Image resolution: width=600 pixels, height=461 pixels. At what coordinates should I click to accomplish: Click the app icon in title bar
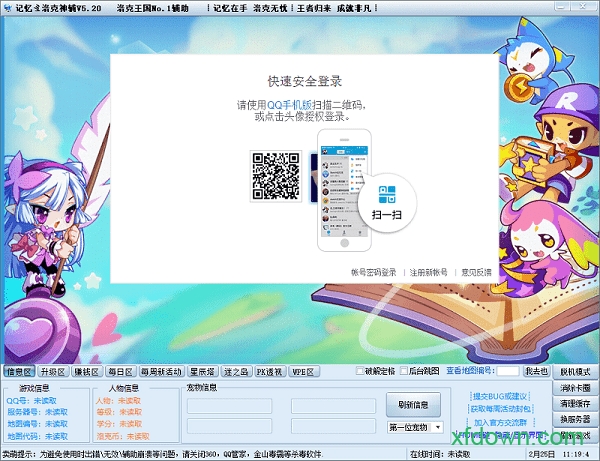click(7, 8)
